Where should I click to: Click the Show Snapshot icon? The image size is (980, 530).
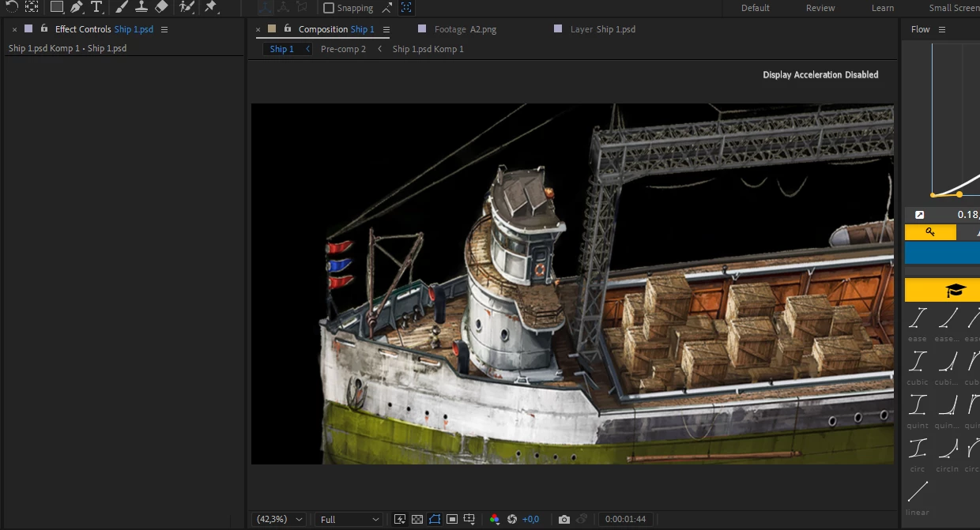(582, 519)
